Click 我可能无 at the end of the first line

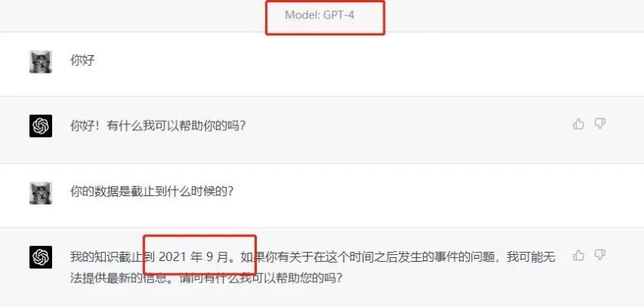531,257
